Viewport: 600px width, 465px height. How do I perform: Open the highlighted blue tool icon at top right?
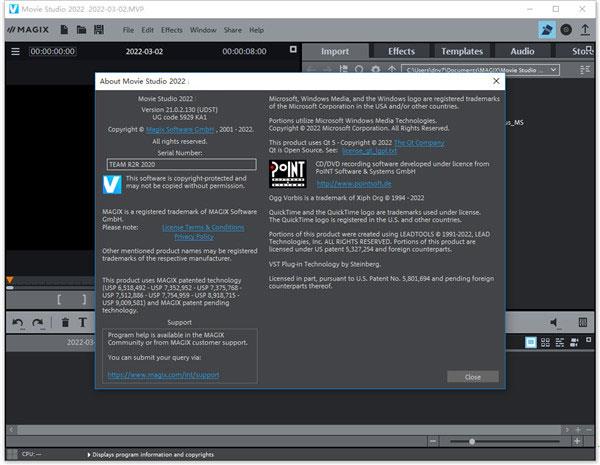click(547, 29)
